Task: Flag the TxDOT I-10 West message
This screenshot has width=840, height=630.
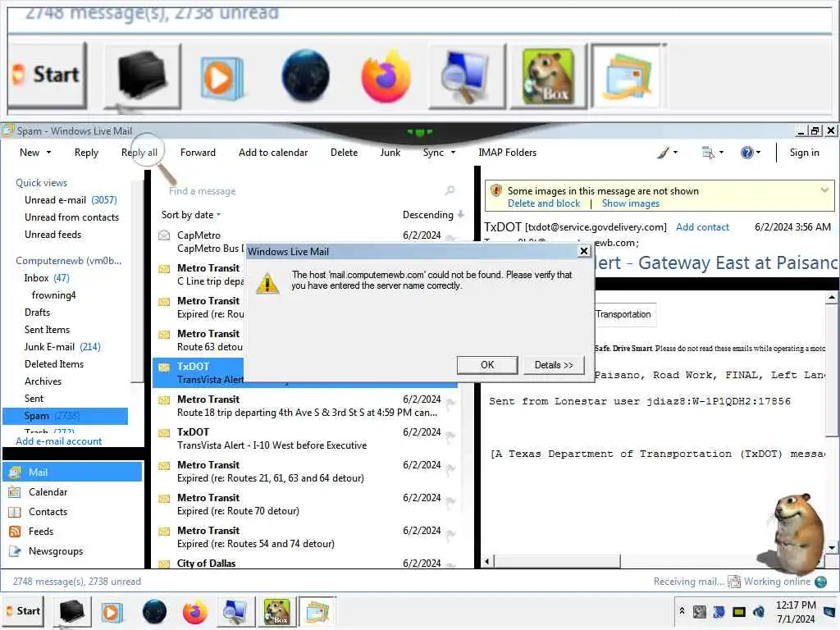Action: point(450,436)
